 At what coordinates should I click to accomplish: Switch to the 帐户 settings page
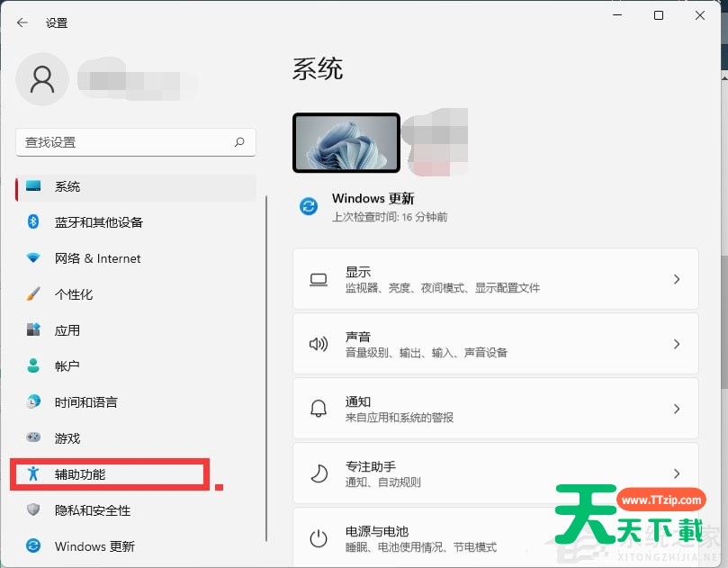tap(136, 366)
